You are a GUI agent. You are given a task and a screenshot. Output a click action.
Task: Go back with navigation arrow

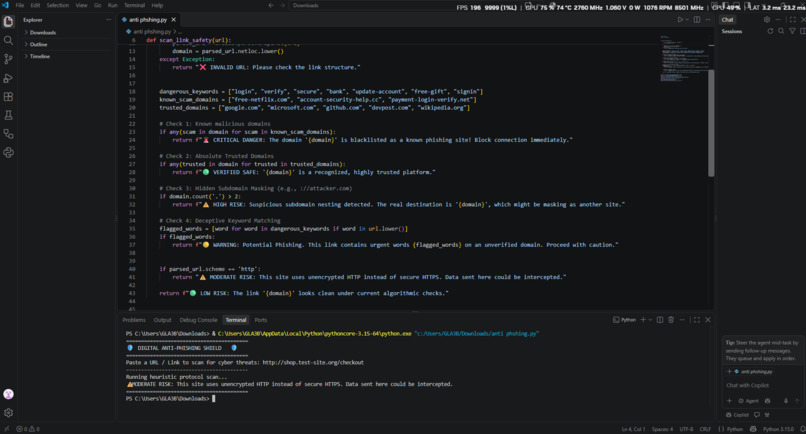coord(271,5)
